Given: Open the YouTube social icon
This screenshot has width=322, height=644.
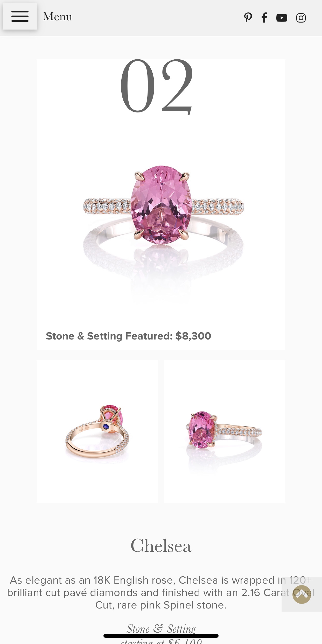Looking at the screenshot, I should coord(282,18).
